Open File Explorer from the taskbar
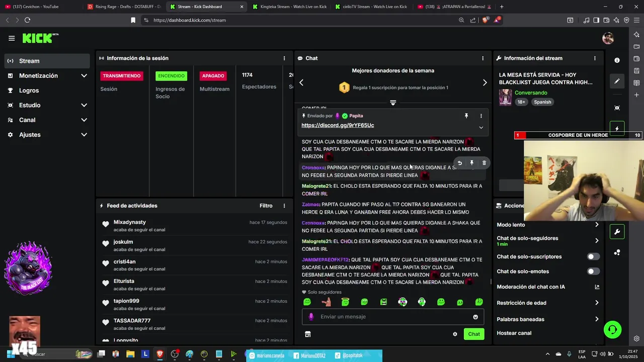 coord(130,354)
